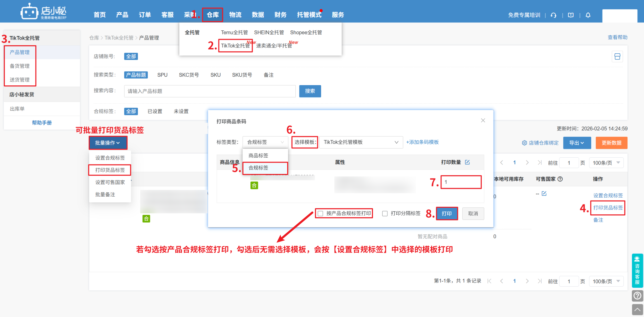Click the print quantity edit pencil icon

coord(467,162)
